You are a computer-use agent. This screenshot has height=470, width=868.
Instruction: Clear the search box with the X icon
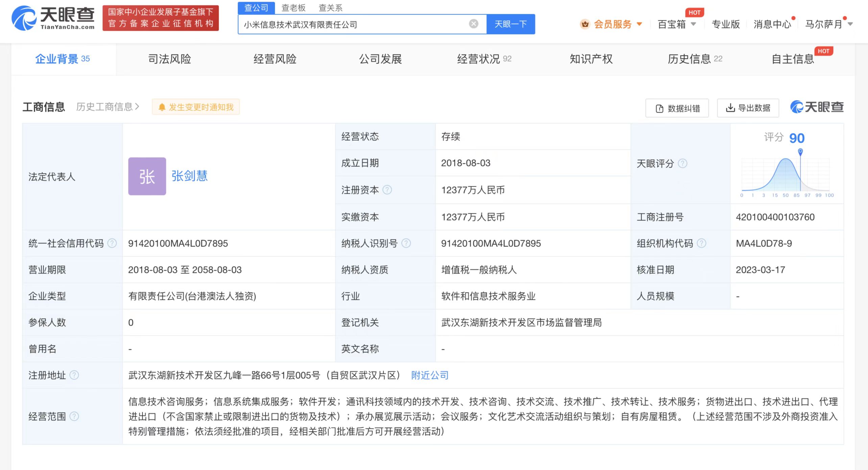point(474,24)
